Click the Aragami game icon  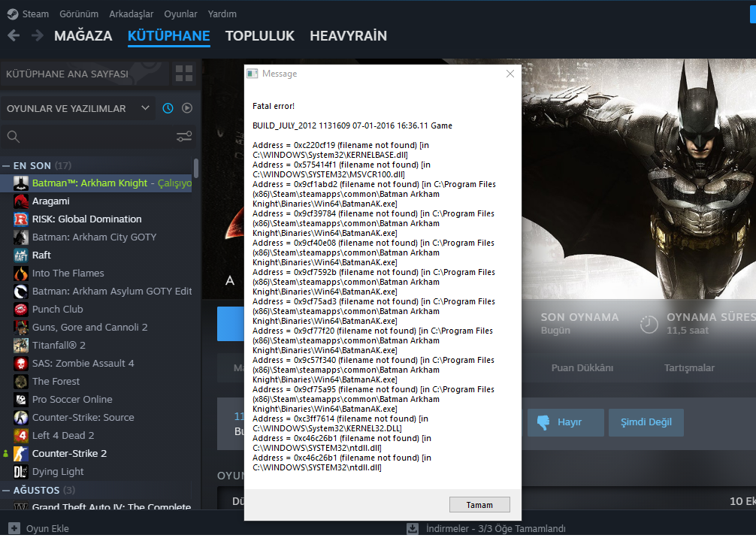point(21,201)
